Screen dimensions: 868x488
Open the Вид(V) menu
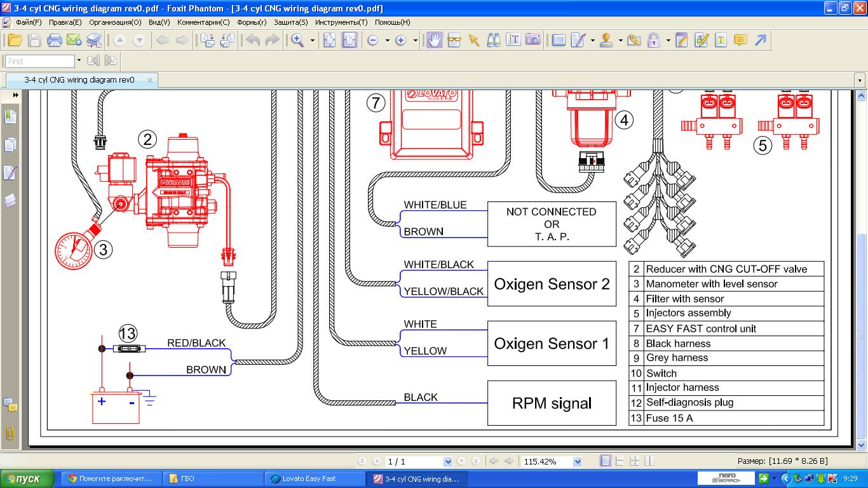(x=159, y=22)
